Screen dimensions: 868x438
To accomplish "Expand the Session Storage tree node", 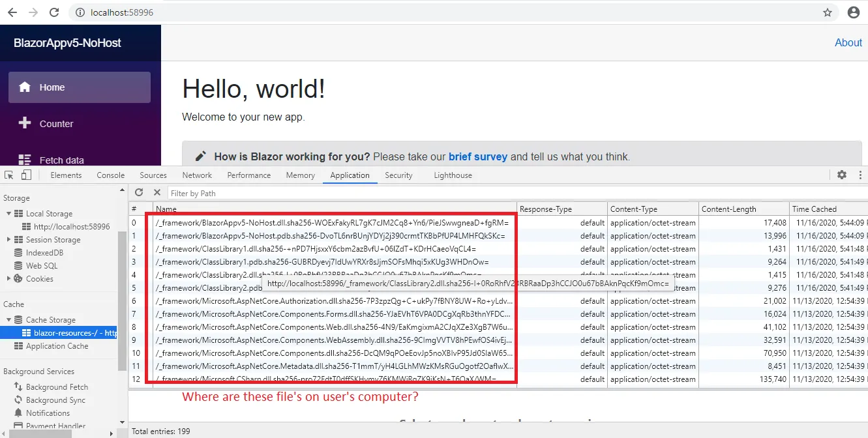I will [x=8, y=240].
